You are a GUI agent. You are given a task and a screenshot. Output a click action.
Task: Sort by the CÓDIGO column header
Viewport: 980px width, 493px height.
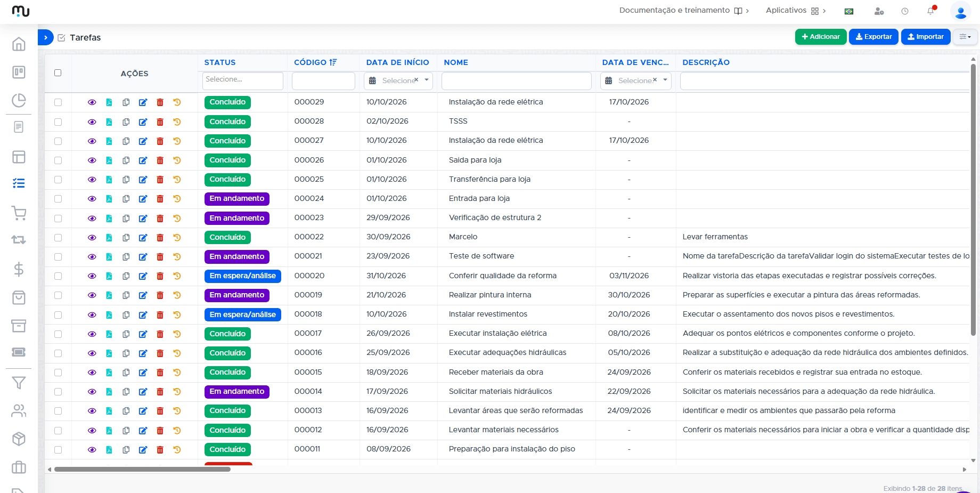click(315, 62)
